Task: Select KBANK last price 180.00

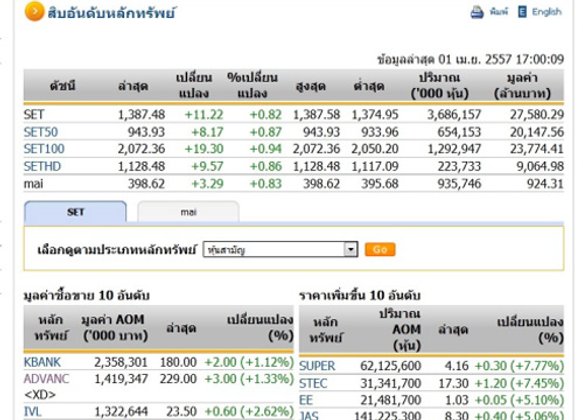Action: (x=178, y=362)
